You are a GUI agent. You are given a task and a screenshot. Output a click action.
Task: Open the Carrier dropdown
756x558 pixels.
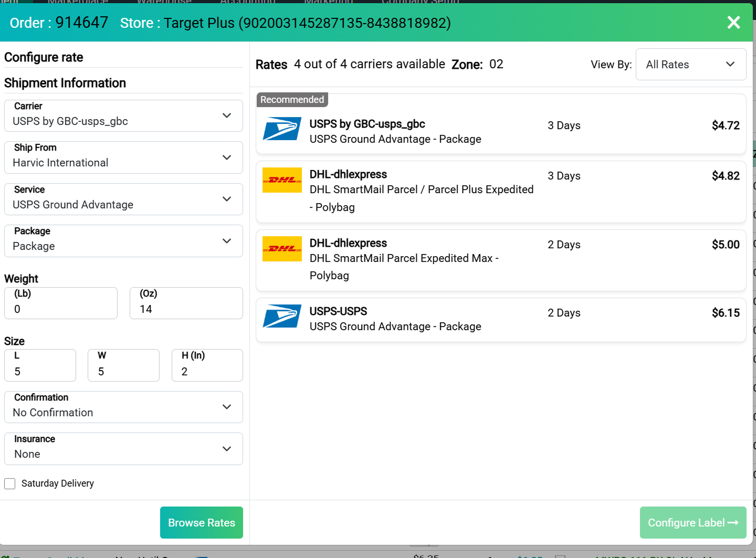click(x=123, y=116)
